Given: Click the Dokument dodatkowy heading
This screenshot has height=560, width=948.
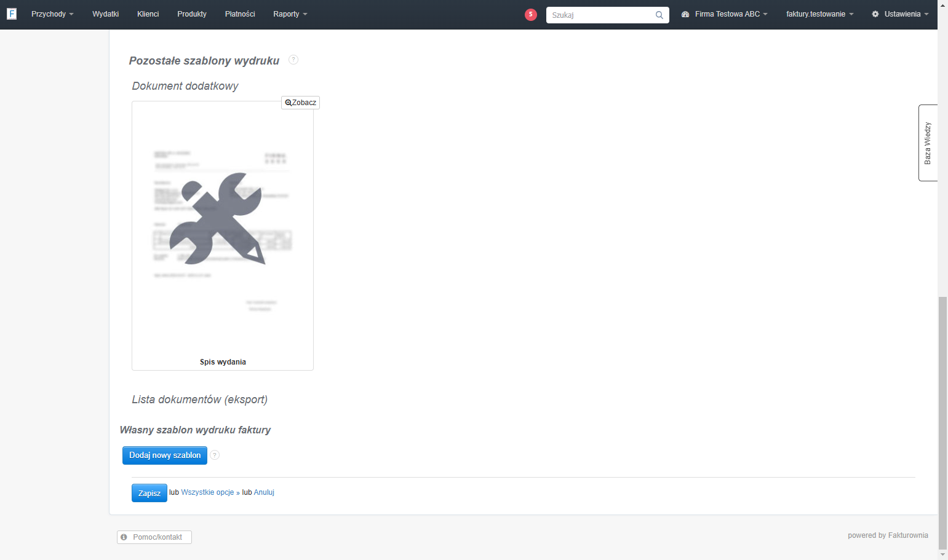Looking at the screenshot, I should point(185,86).
